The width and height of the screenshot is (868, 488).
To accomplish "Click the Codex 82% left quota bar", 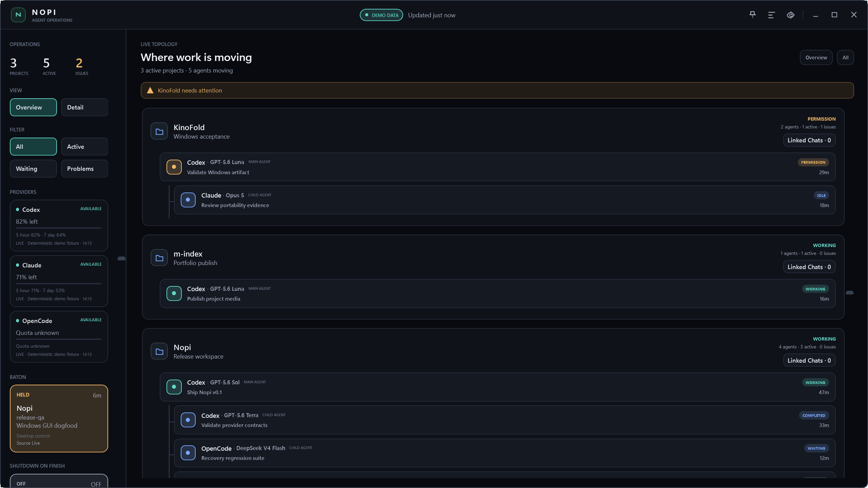I will click(x=59, y=228).
